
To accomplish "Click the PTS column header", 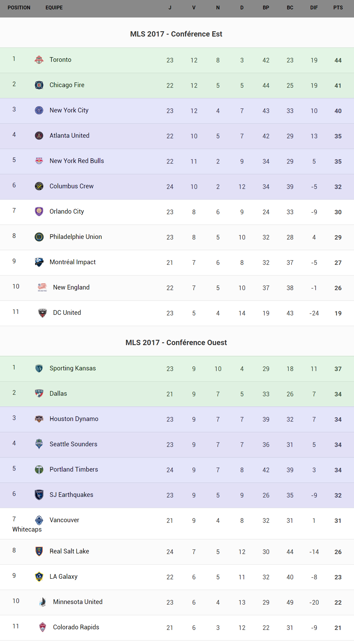I will tap(338, 8).
